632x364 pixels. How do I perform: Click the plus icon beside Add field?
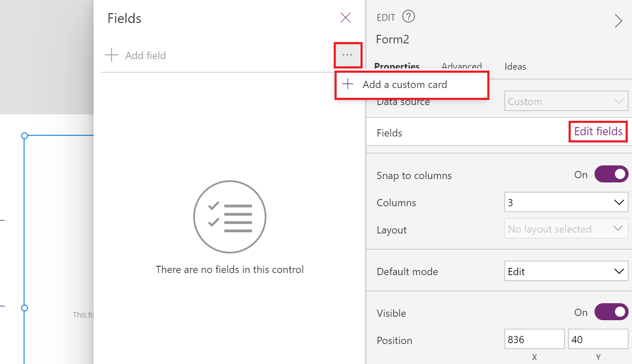coord(112,55)
